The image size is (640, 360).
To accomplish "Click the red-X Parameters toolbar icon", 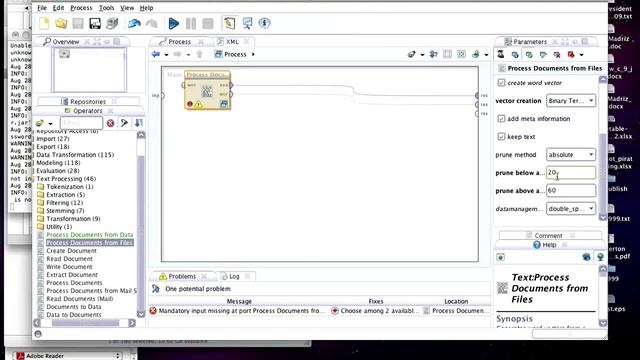I will 557,55.
